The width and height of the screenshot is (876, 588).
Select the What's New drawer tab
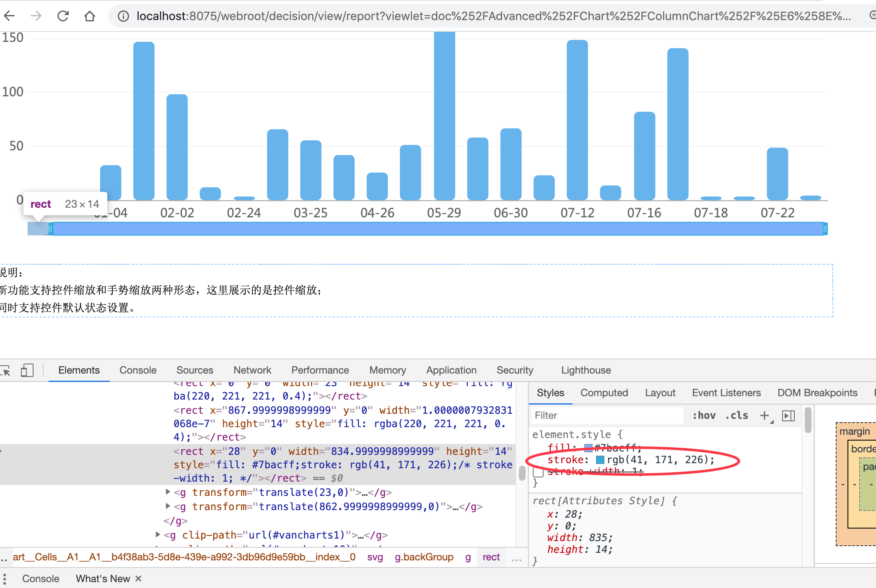[103, 579]
